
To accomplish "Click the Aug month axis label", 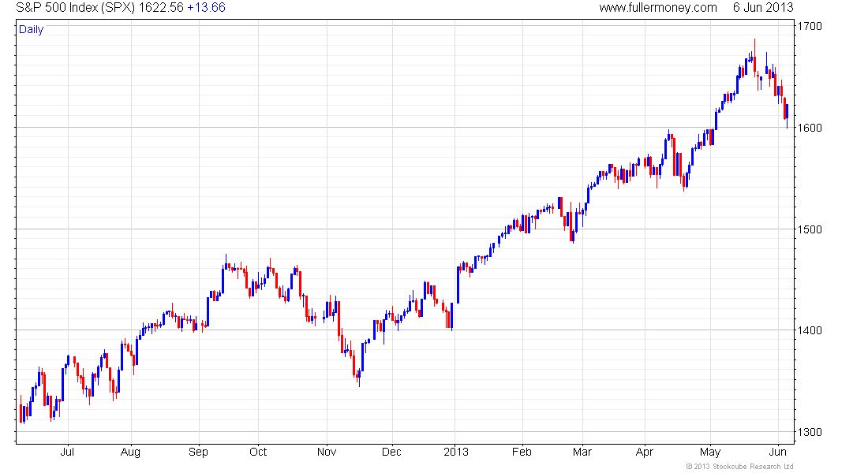I will (131, 453).
